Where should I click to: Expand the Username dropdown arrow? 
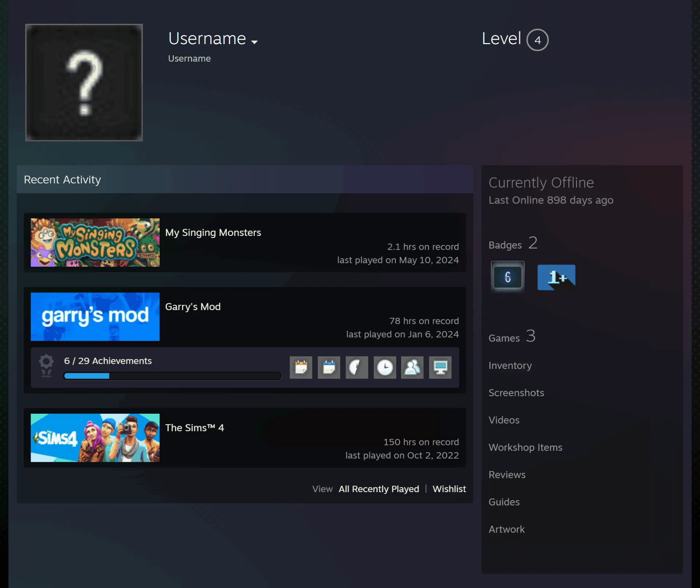(x=254, y=42)
